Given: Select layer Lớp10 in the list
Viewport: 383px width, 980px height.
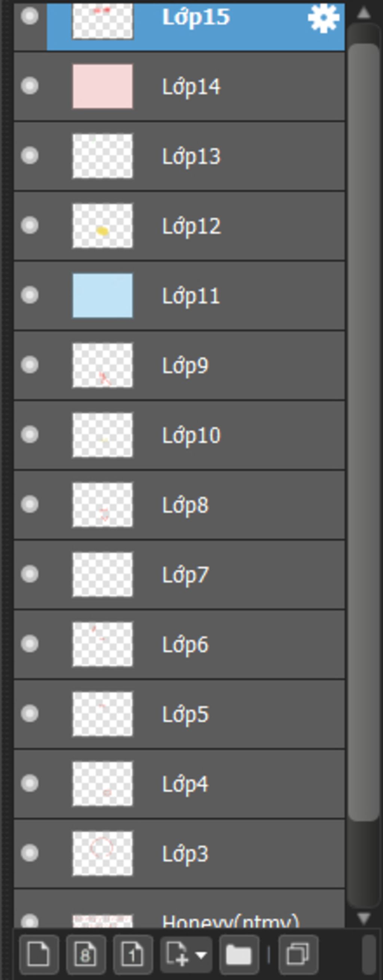Looking at the screenshot, I should pos(191,435).
